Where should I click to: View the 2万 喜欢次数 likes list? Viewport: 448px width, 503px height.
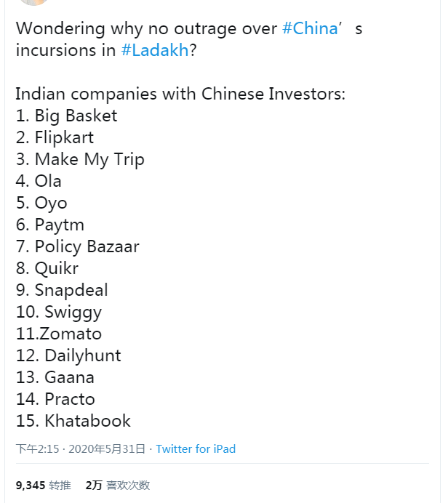click(x=118, y=485)
